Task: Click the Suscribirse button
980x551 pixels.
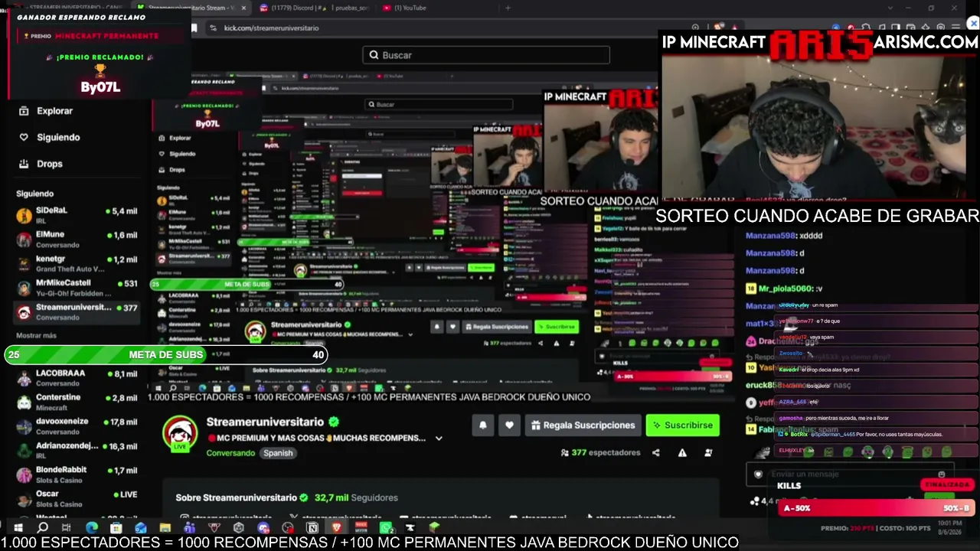Action: coord(682,425)
